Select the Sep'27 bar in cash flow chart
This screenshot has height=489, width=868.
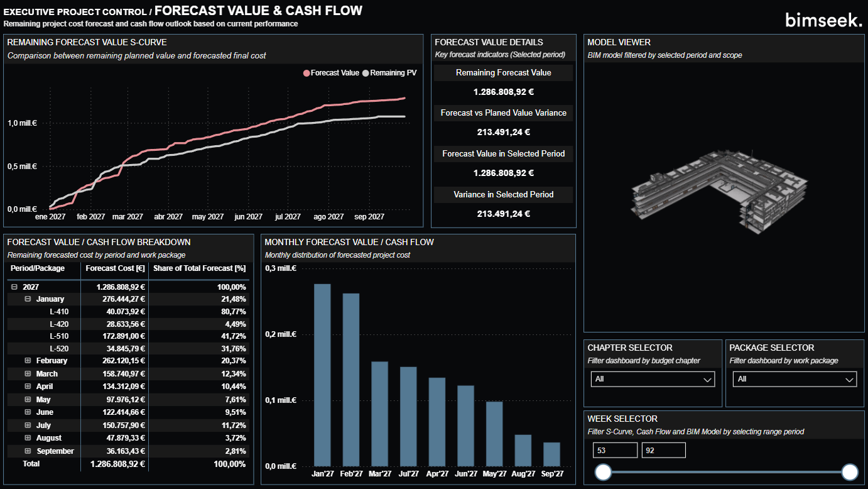pyautogui.click(x=551, y=454)
